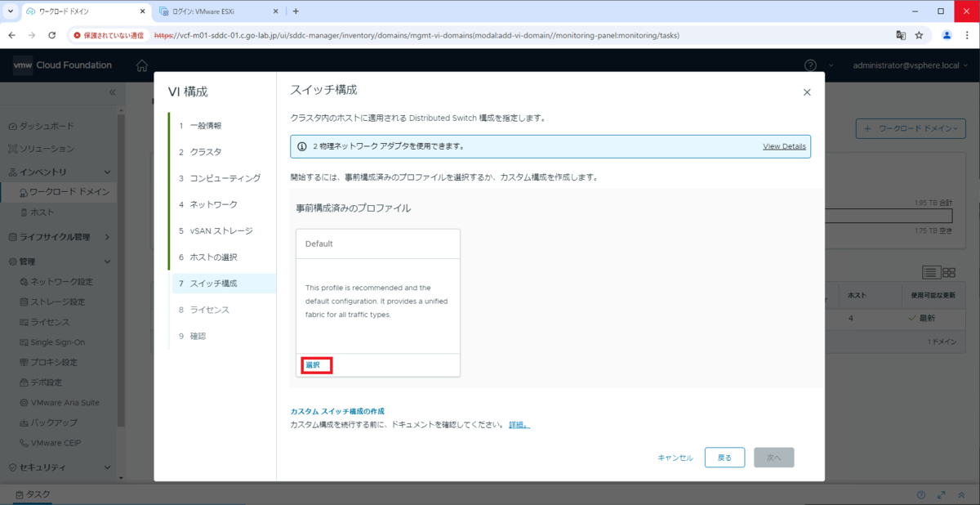
Task: Click the キャンセル button
Action: tap(675, 458)
